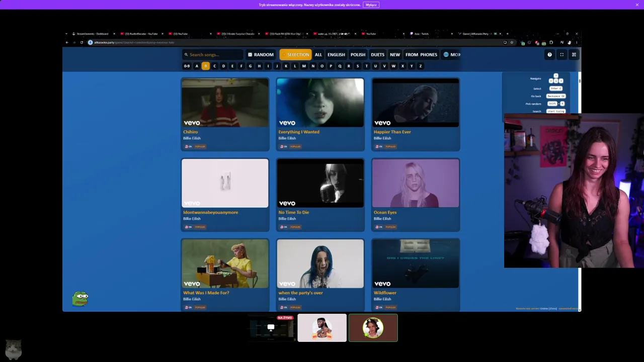Click the Chihiro song title
The height and width of the screenshot is (362, 644).
190,132
